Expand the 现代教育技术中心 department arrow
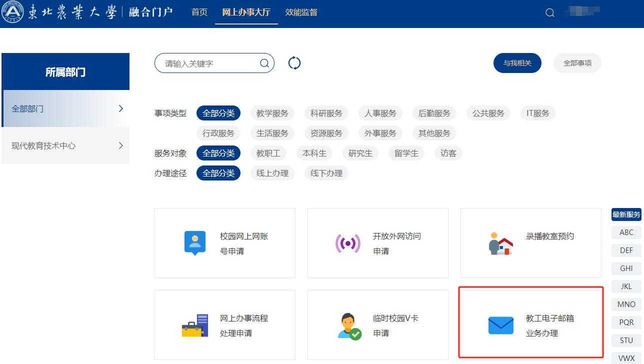Screen dimensions: 644x364 tap(120, 146)
